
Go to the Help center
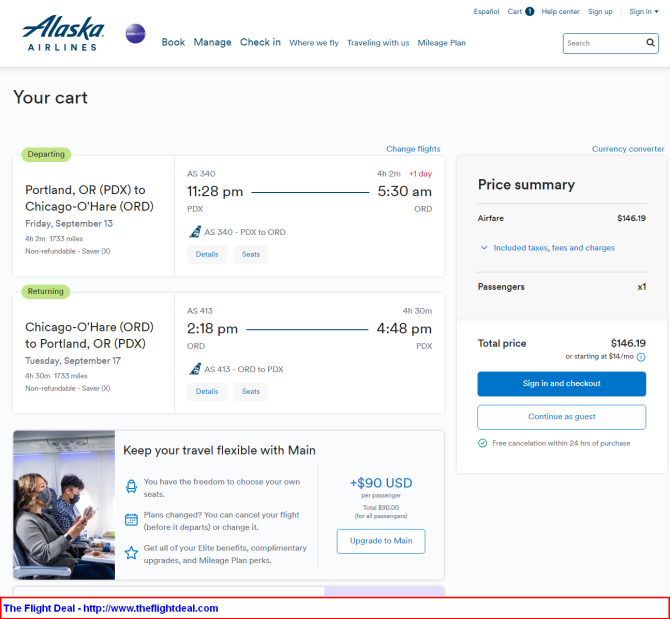click(560, 12)
